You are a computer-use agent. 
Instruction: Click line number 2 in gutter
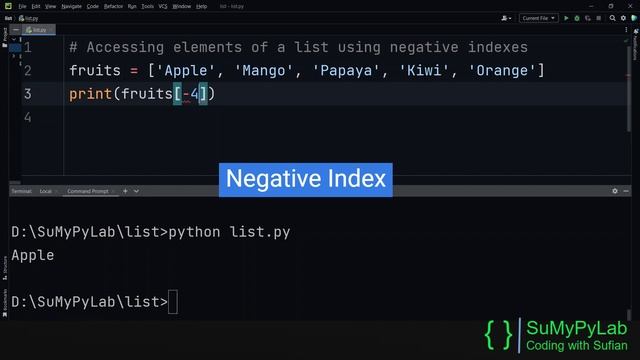[27, 71]
